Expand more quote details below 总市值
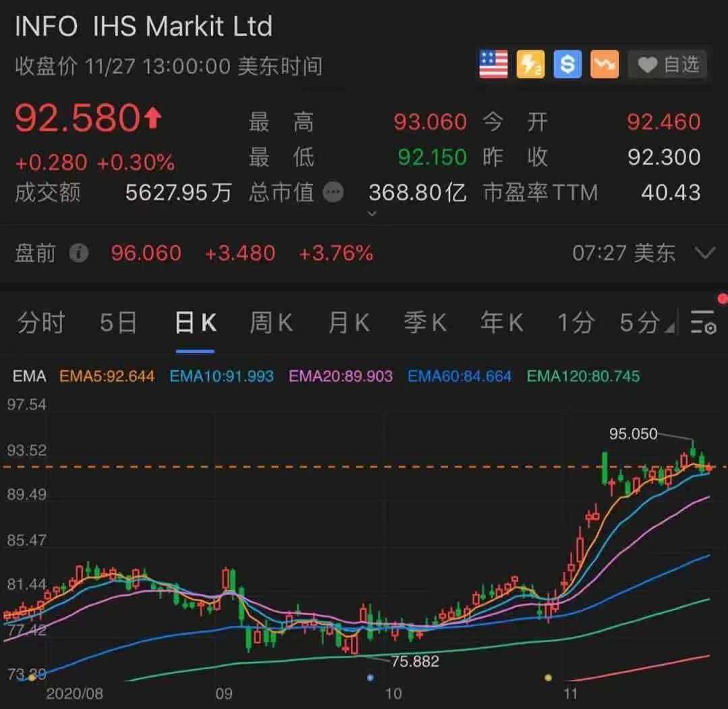Screen dimensions: 728x709 (x=372, y=214)
